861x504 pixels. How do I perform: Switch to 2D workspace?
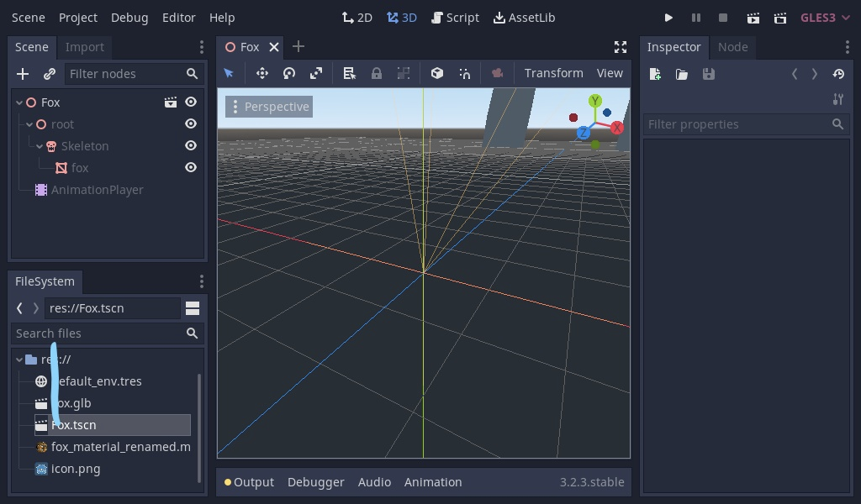[357, 18]
